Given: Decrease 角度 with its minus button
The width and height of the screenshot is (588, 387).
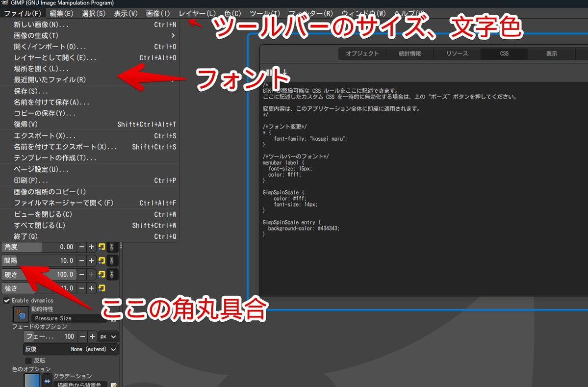Looking at the screenshot, I should 82,247.
